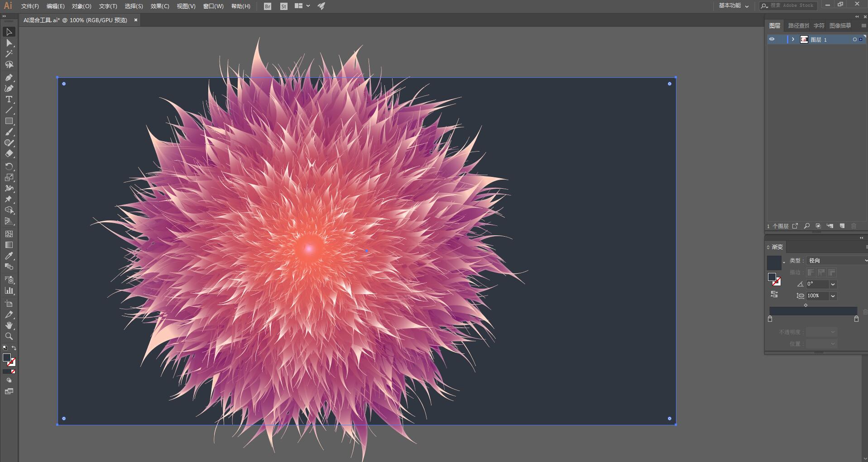The image size is (868, 462).
Task: Create a new layer in layers panel
Action: (x=842, y=226)
